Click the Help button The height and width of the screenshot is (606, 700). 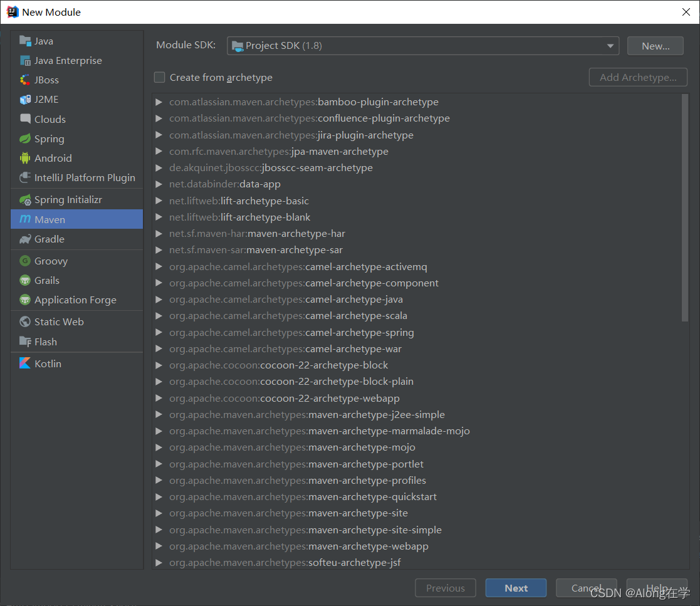(657, 588)
